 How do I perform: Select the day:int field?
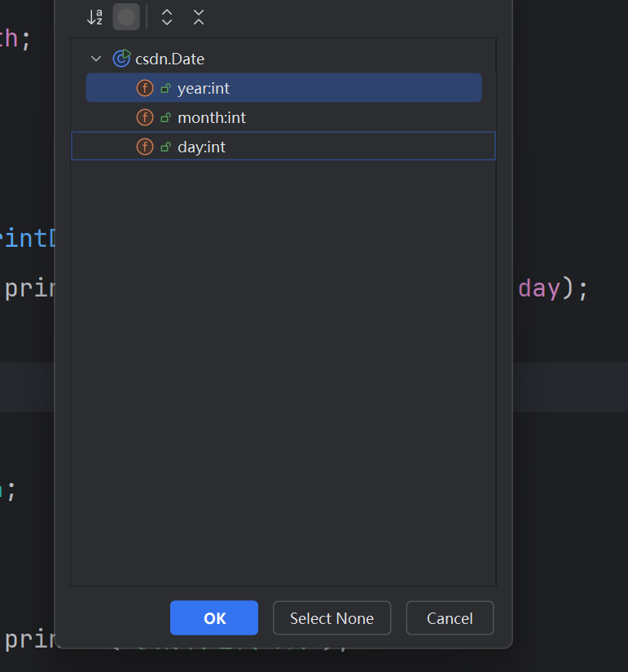click(283, 146)
